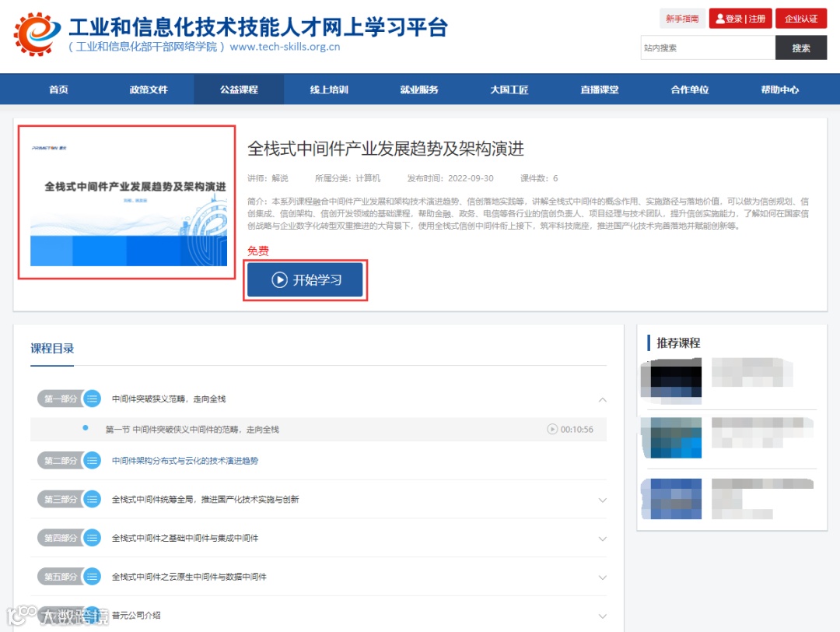Click the 第五部分 badge
Screen dimensions: 840x632
coord(60,577)
